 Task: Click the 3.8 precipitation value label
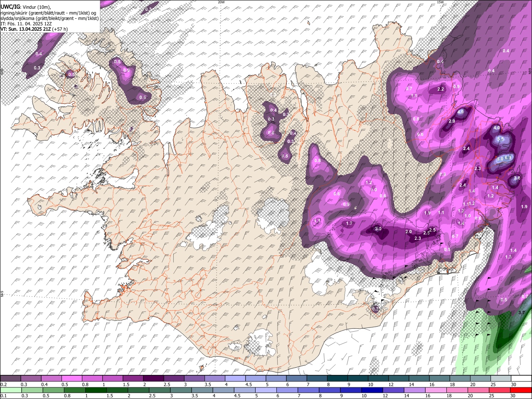(517, 178)
